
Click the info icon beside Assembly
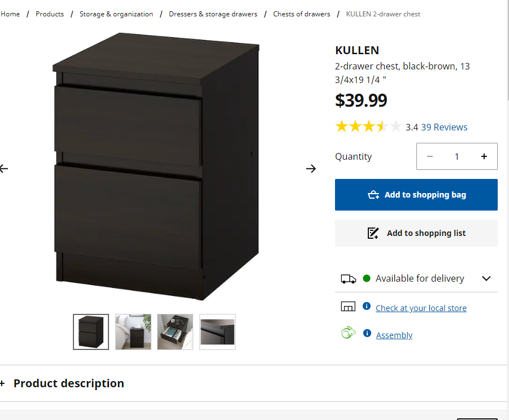367,334
